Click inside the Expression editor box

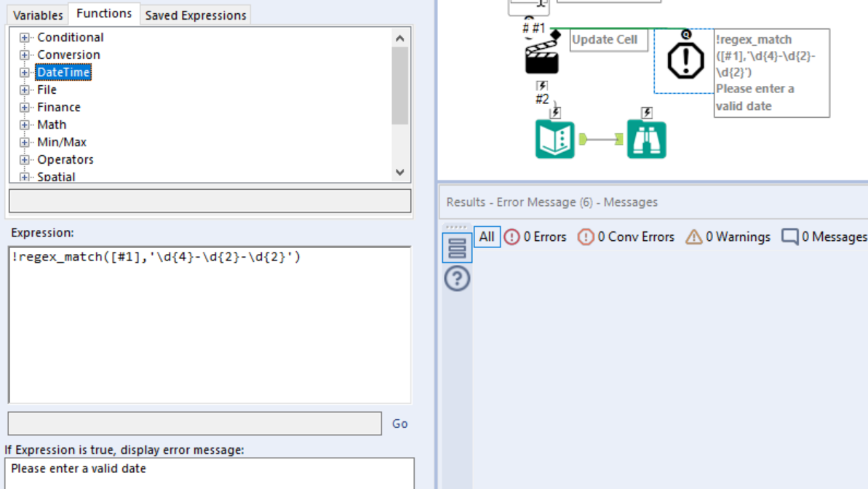211,320
